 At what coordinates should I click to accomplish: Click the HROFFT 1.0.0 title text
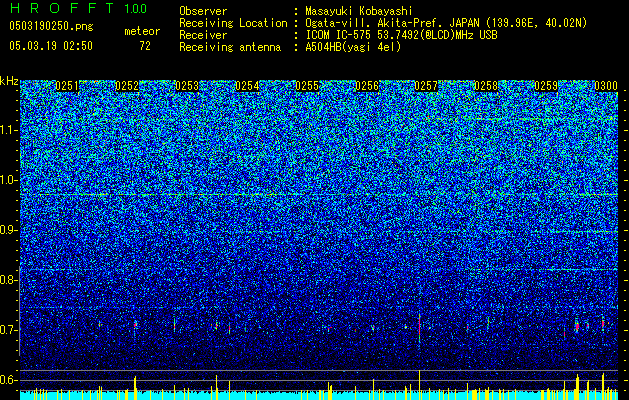coord(78,8)
